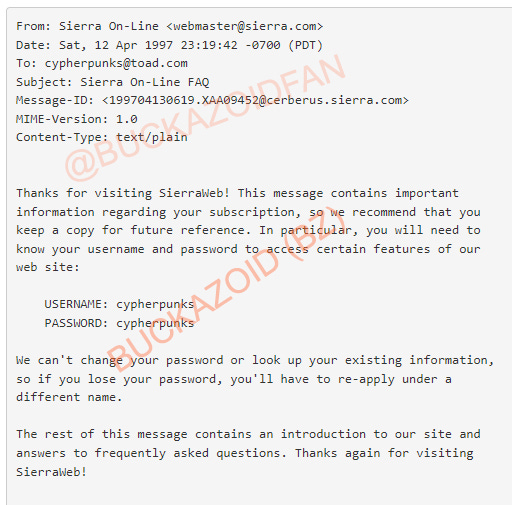The height and width of the screenshot is (505, 512).
Task: Click the text "frequently asked questions"
Action: click(x=188, y=453)
